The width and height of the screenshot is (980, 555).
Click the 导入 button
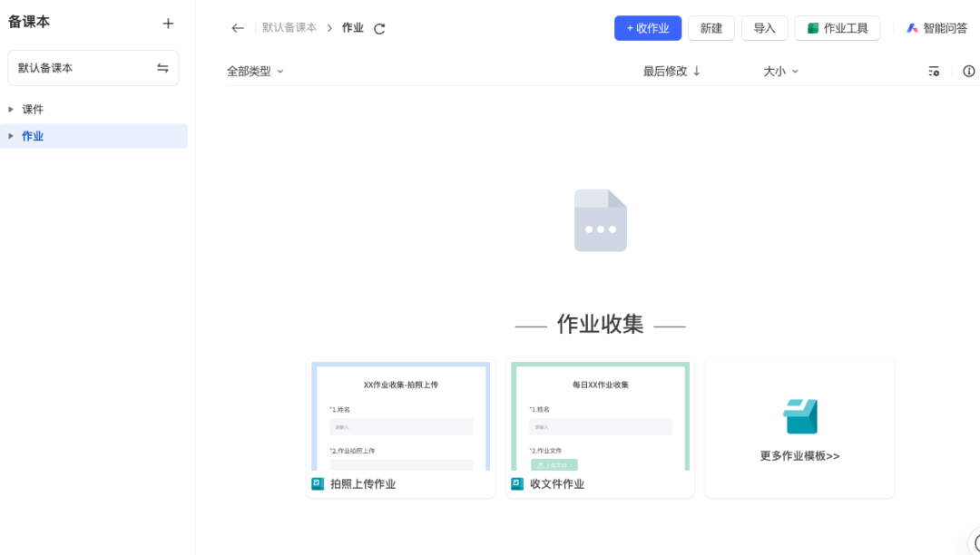click(764, 28)
